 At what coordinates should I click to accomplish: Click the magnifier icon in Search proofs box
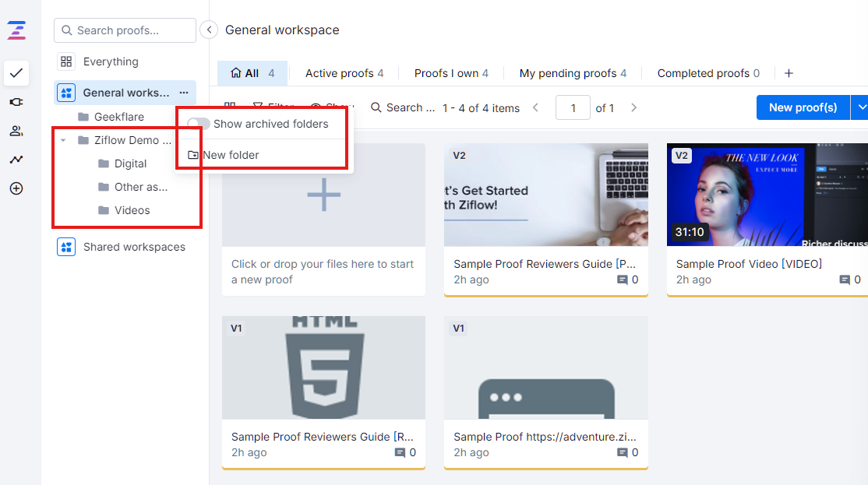[x=66, y=30]
